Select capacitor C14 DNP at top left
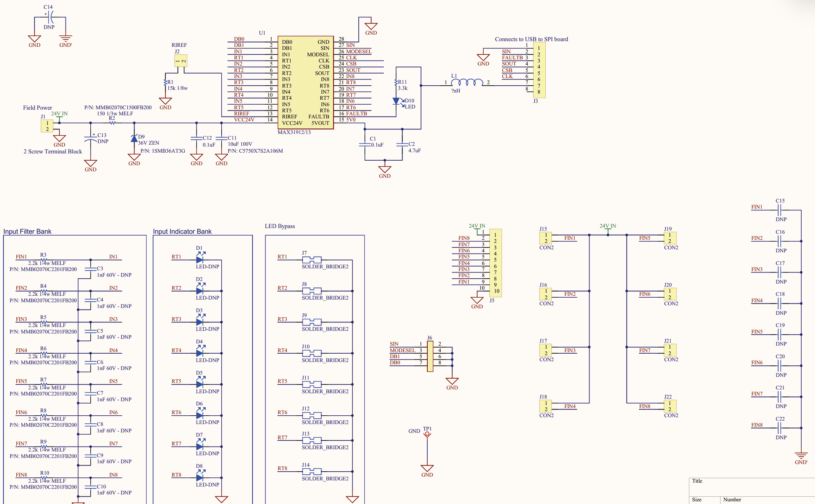This screenshot has width=815, height=504. [x=51, y=17]
